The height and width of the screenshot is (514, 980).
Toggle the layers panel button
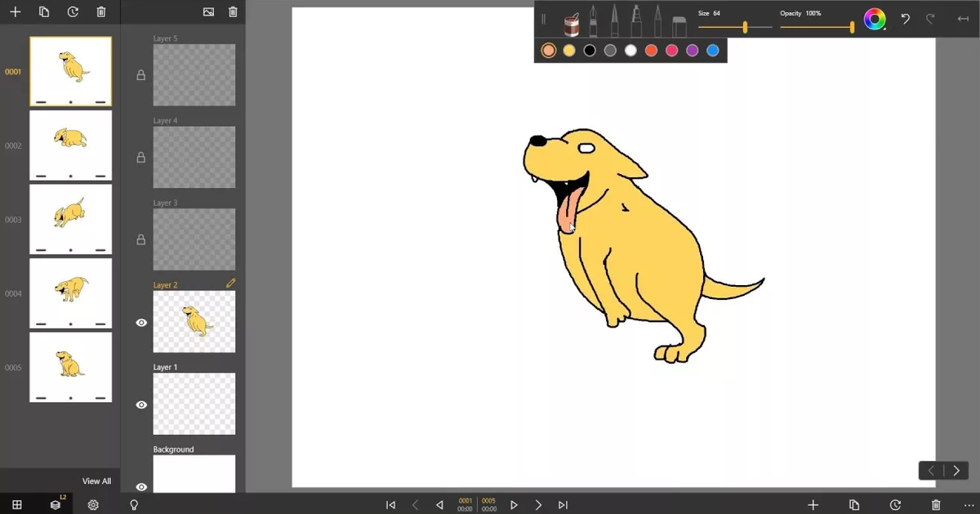(56, 505)
